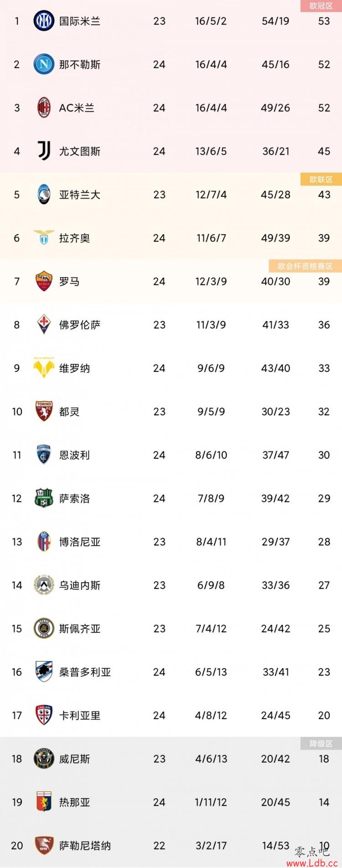The image size is (342, 868).
Task: Open team name 国际米兰
Action: pos(80,21)
